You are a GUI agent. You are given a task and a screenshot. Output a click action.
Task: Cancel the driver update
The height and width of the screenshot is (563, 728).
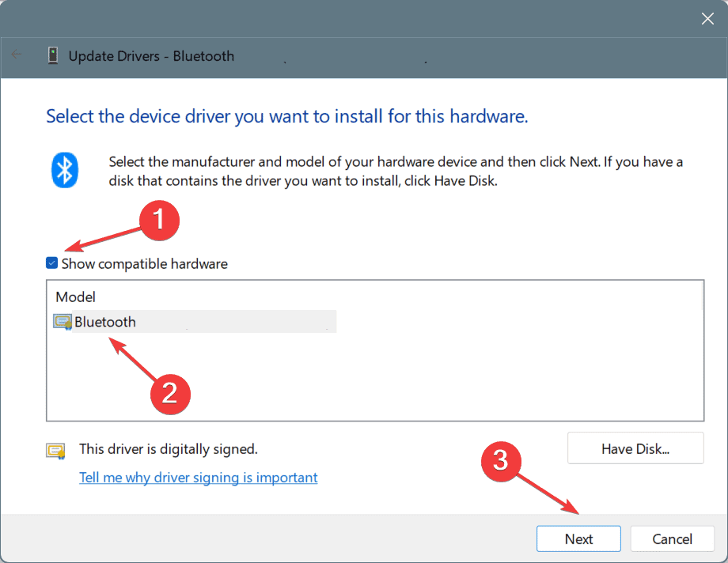pos(673,538)
